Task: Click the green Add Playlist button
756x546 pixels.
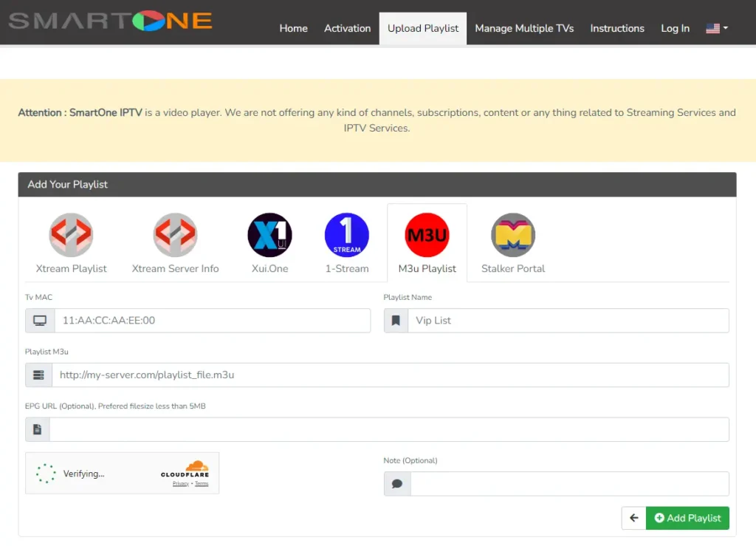Action: (687, 518)
